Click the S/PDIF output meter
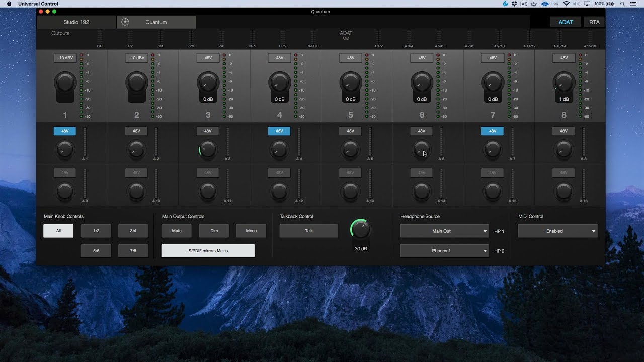This screenshot has width=644, height=362. pyautogui.click(x=313, y=37)
